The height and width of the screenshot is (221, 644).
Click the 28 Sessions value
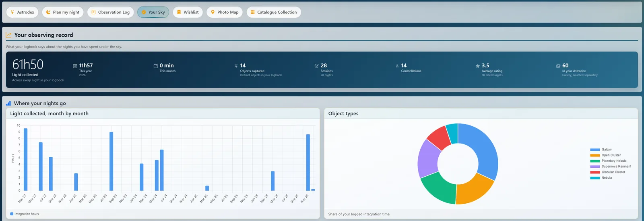click(x=324, y=66)
